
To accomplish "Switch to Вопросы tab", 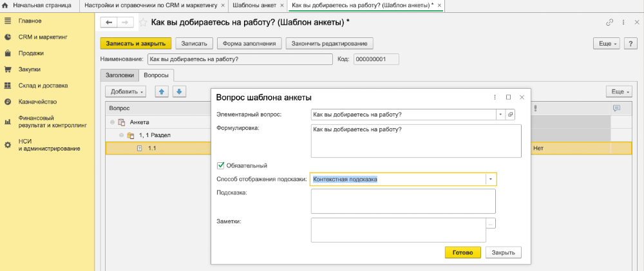I will [x=156, y=75].
